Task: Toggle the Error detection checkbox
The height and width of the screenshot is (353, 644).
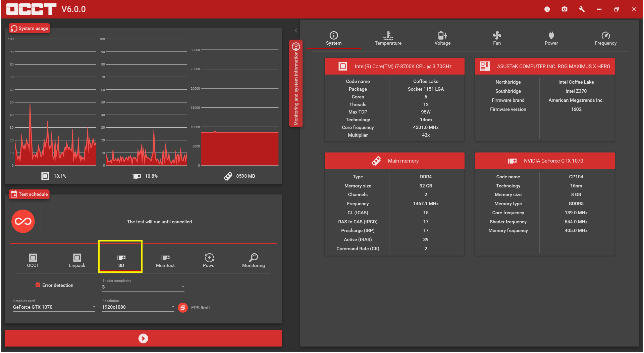Action: 38,285
